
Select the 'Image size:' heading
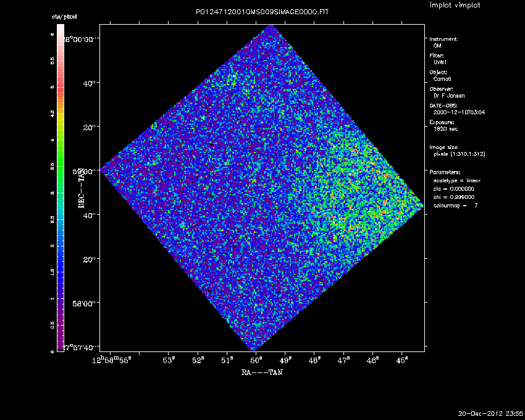(444, 148)
